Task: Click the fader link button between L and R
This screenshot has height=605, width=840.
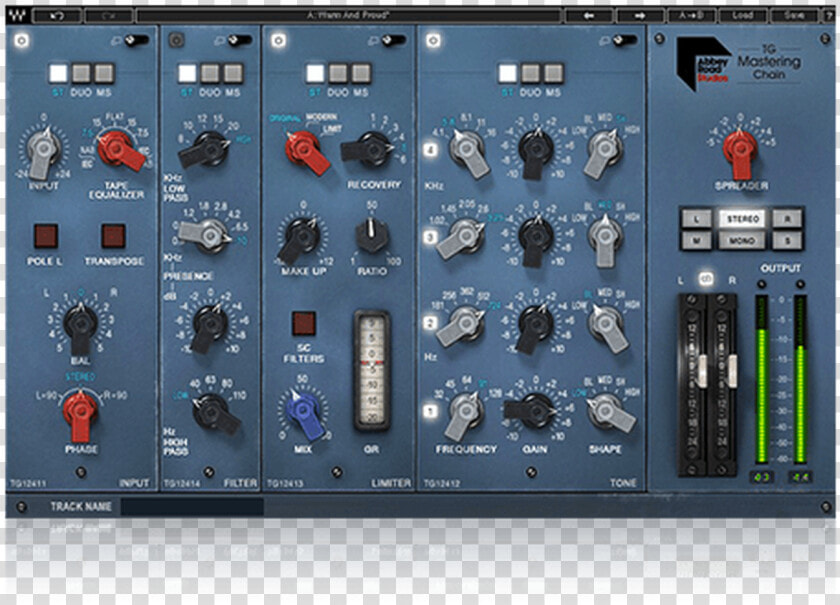Action: pyautogui.click(x=706, y=279)
